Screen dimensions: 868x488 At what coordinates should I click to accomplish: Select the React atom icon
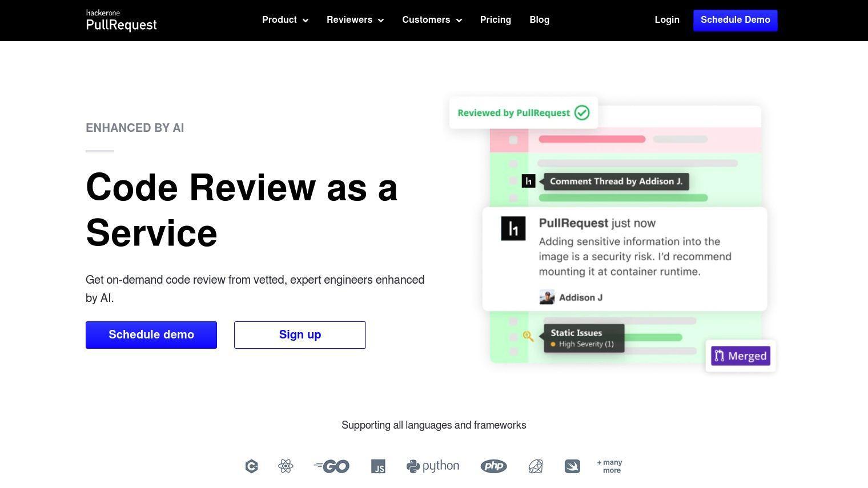(x=286, y=466)
